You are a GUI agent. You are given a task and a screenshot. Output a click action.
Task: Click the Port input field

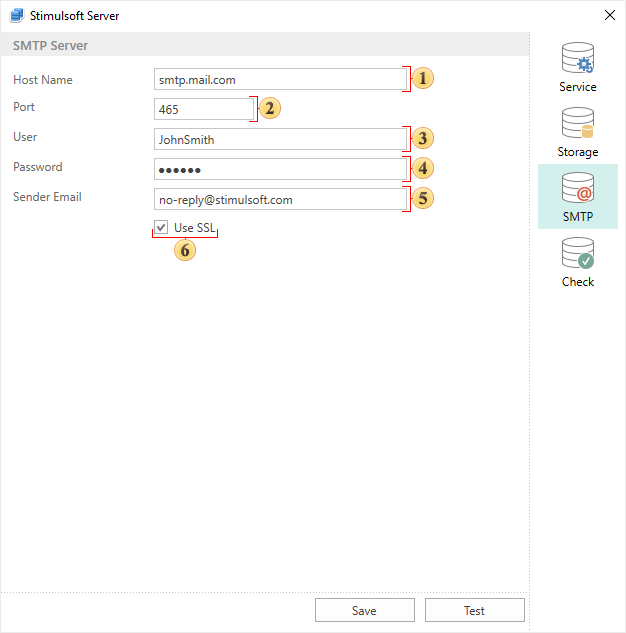204,109
